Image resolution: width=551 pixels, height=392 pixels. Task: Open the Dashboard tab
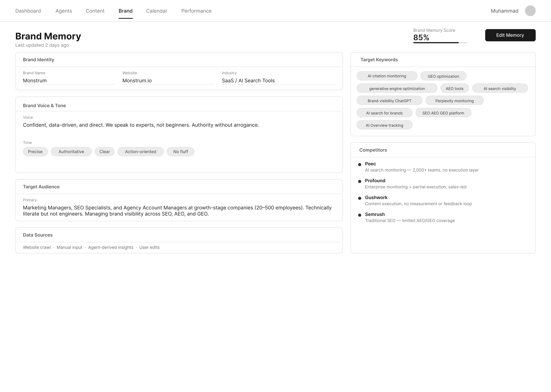(x=28, y=11)
